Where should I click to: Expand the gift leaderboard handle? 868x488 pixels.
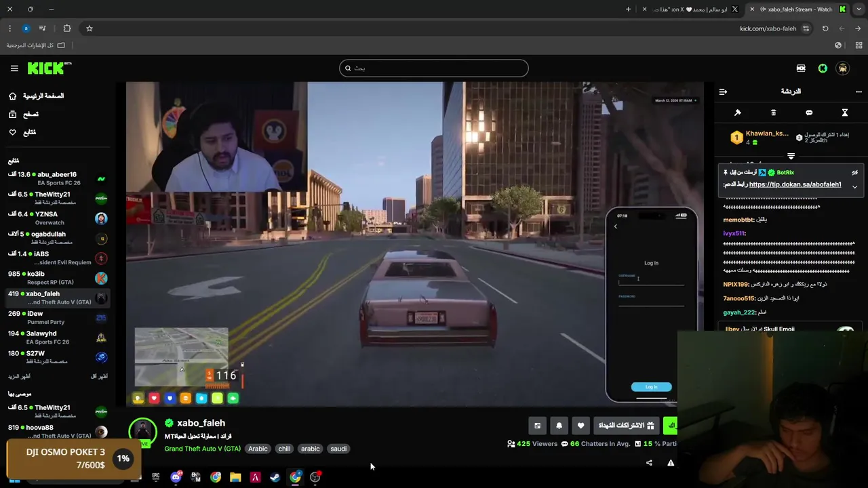(x=791, y=157)
